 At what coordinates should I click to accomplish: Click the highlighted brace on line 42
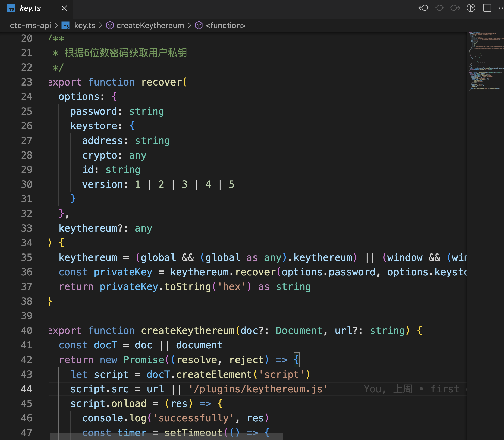(x=296, y=360)
